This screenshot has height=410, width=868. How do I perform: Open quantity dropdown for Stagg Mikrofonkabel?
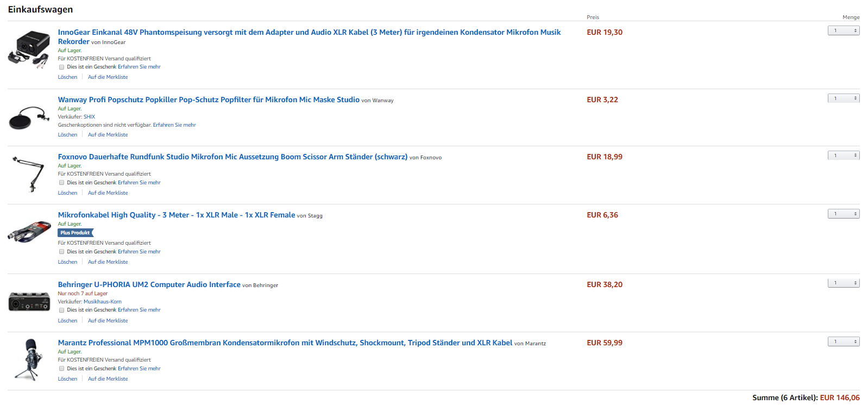[x=843, y=214]
